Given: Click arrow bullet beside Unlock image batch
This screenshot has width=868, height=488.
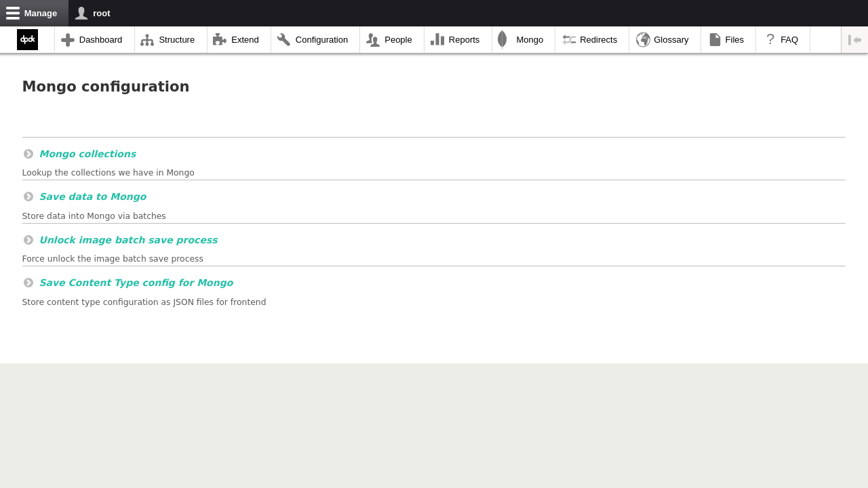Looking at the screenshot, I should coord(28,240).
